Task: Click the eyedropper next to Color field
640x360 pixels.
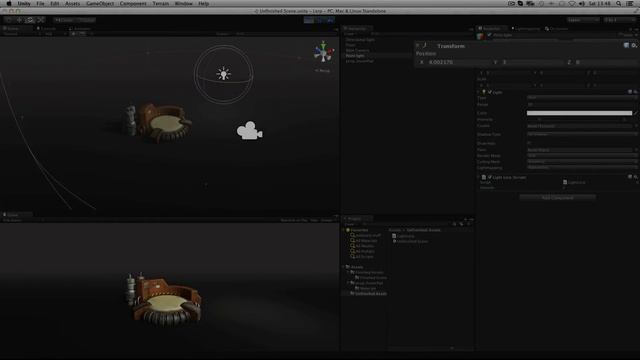Action: 636,113
